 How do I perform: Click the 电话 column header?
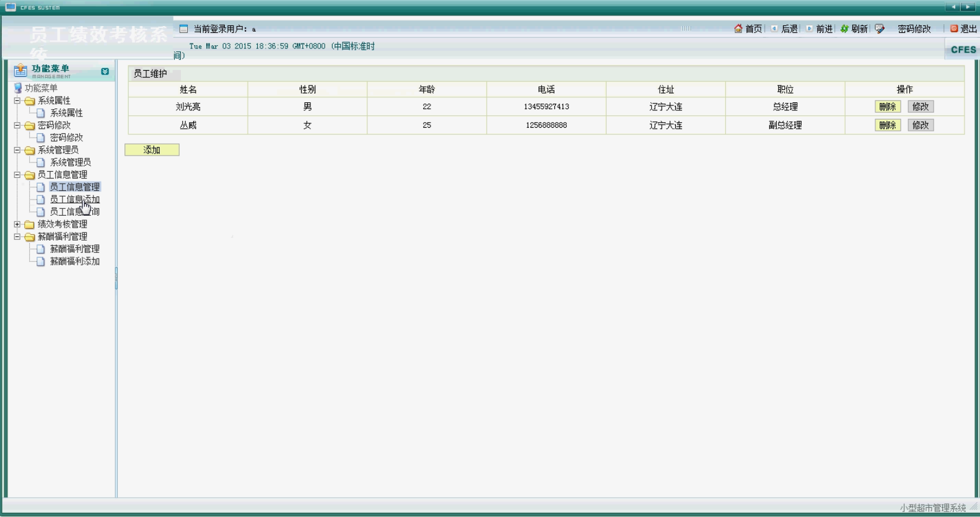[546, 89]
